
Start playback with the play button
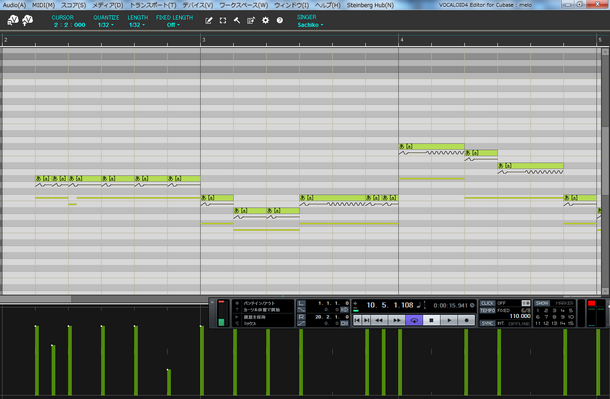click(449, 320)
